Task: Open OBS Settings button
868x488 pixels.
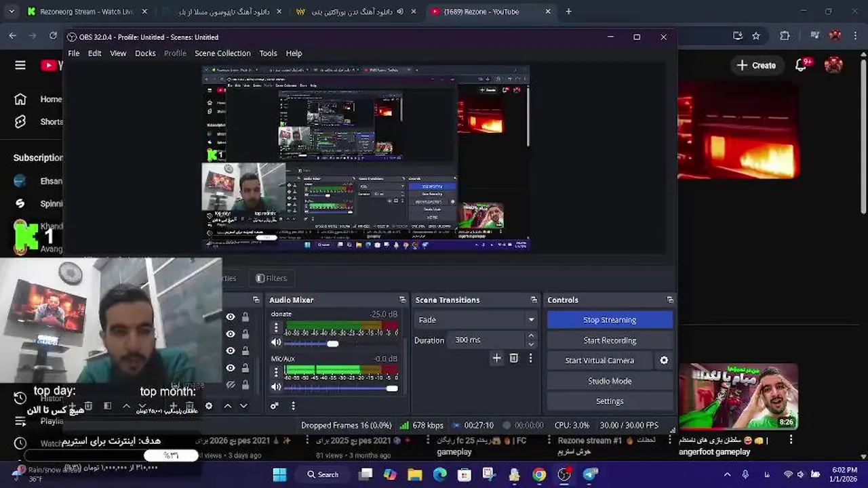Action: [610, 401]
